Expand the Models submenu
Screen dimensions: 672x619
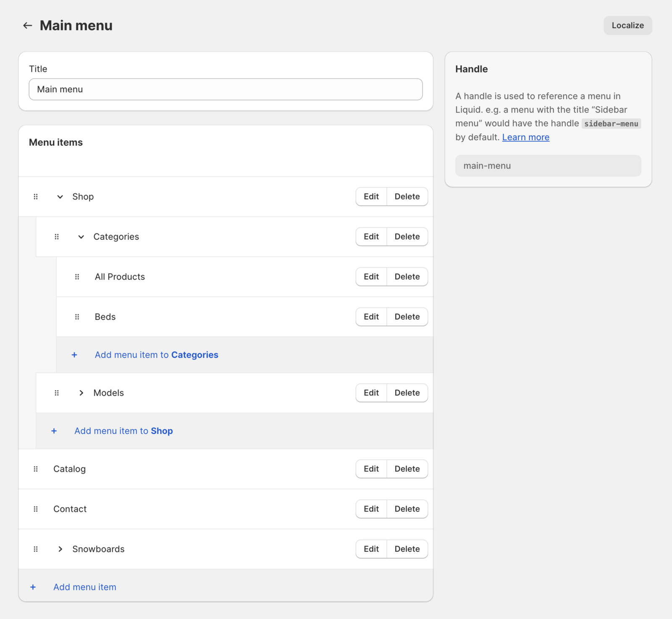pyautogui.click(x=81, y=393)
